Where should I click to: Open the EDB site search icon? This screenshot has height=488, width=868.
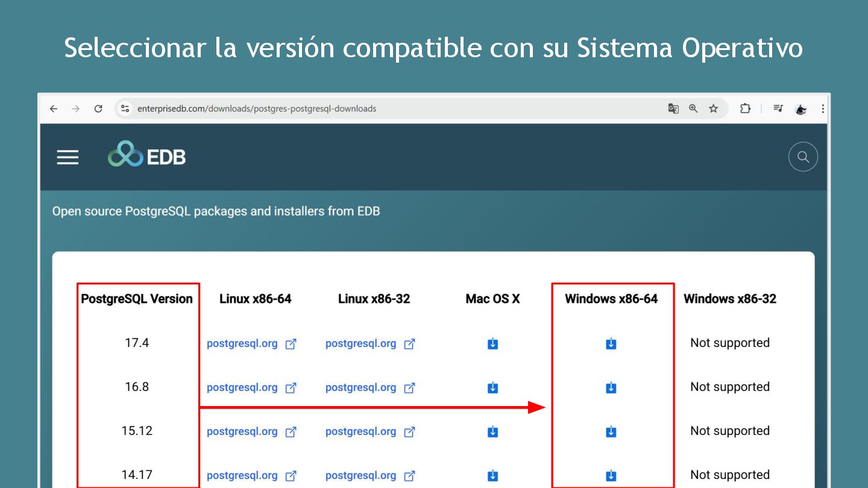coord(803,157)
